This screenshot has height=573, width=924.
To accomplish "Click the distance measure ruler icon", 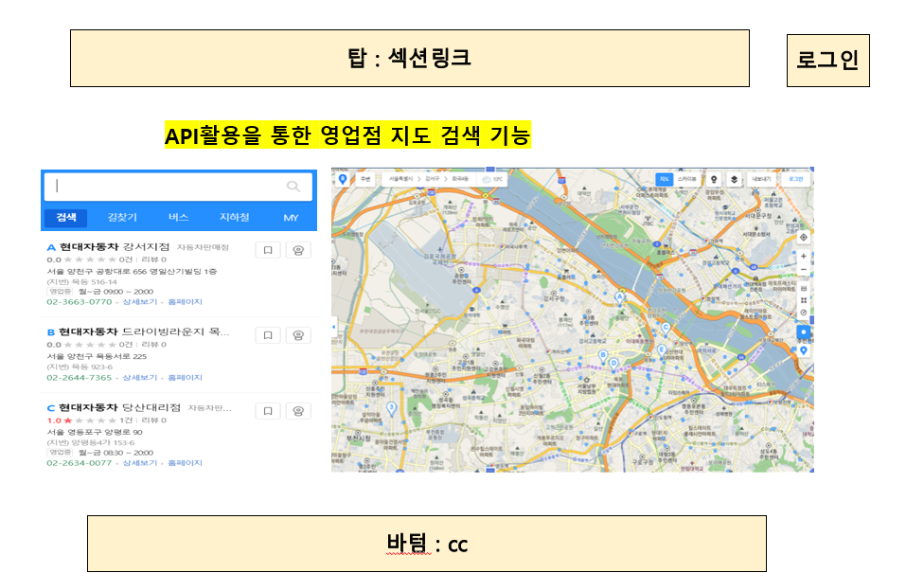I will click(x=803, y=288).
